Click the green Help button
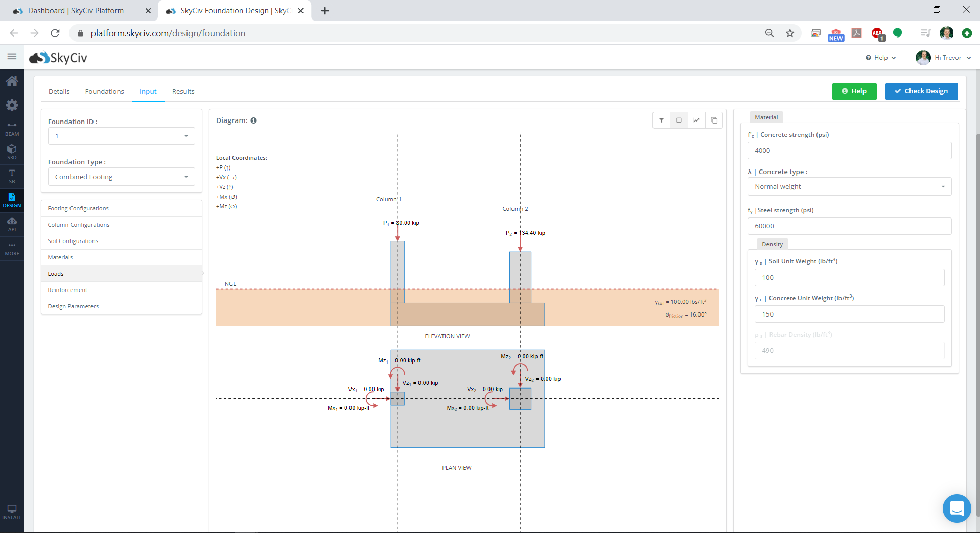980x533 pixels. coord(854,91)
